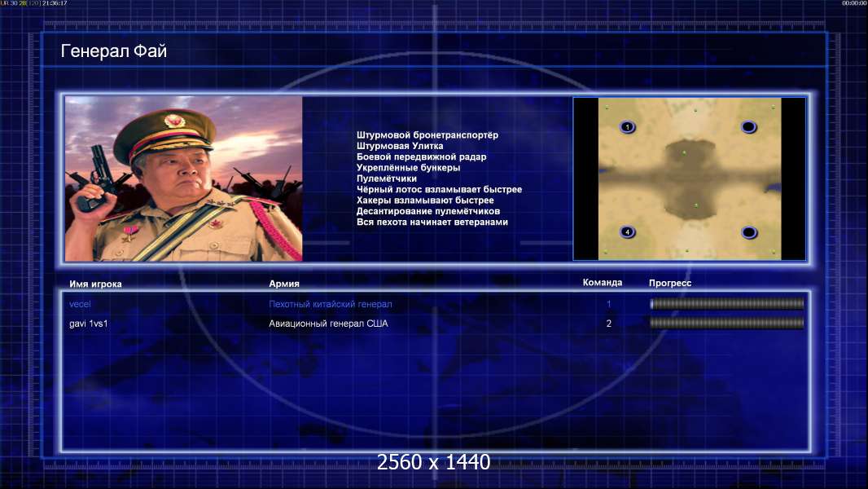Click the 00:00:00 timer readout
Image resolution: width=868 pixels, height=489 pixels.
click(x=854, y=3)
